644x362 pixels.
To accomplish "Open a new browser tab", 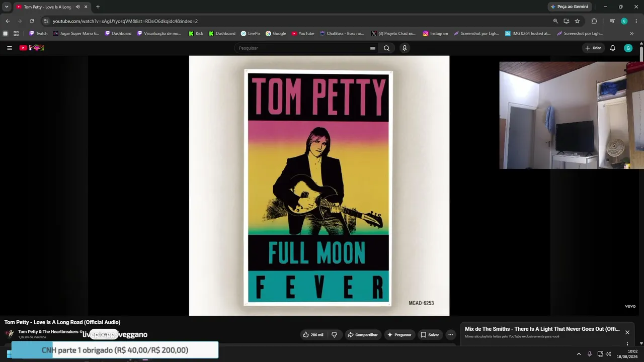I will [x=98, y=7].
